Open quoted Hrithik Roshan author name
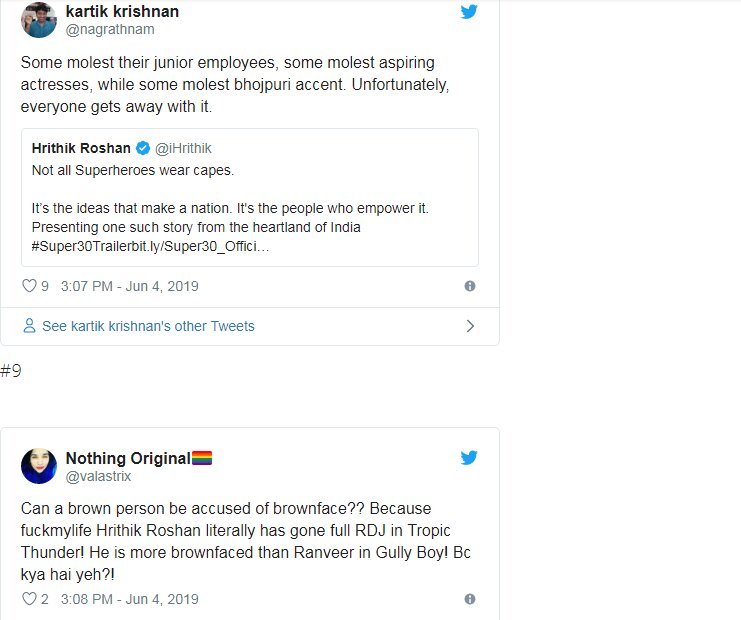 point(82,148)
